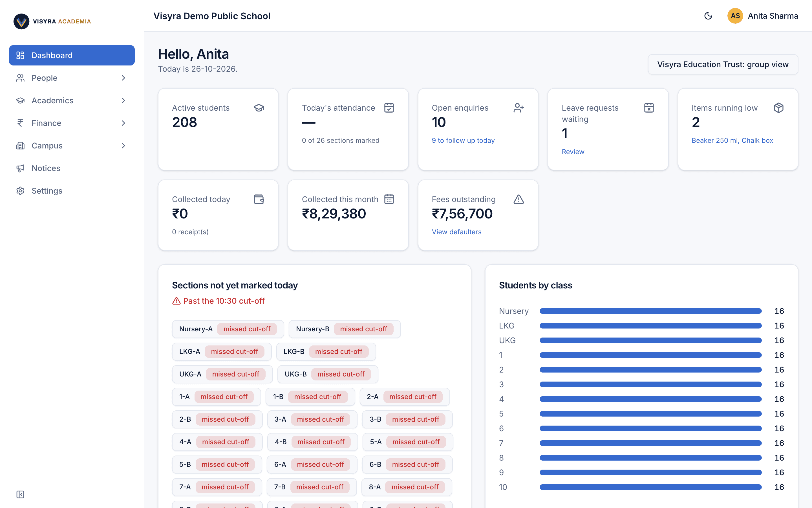Expand the Finance menu chevron

click(123, 123)
